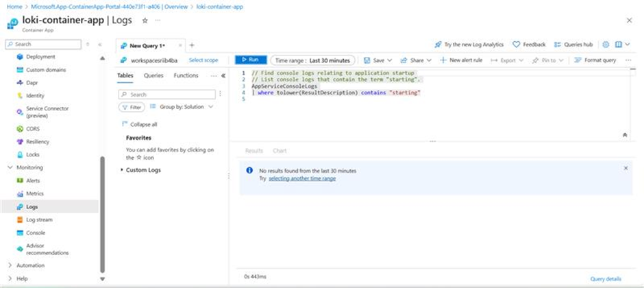Open the Export dropdown
The height and width of the screenshot is (288, 644).
pyautogui.click(x=507, y=60)
